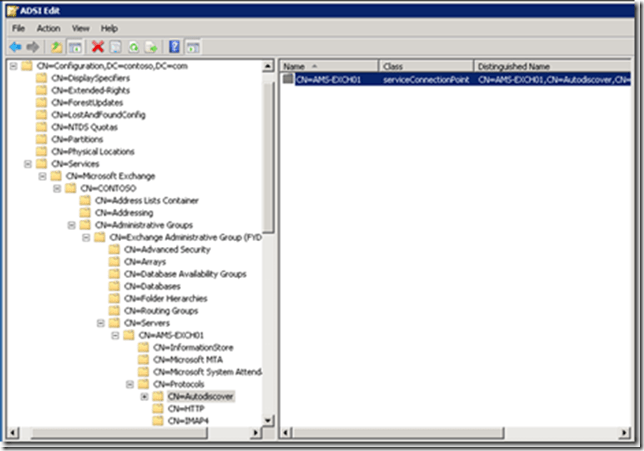
Task: Open Properties from the toolbar icon
Action: coord(116,46)
